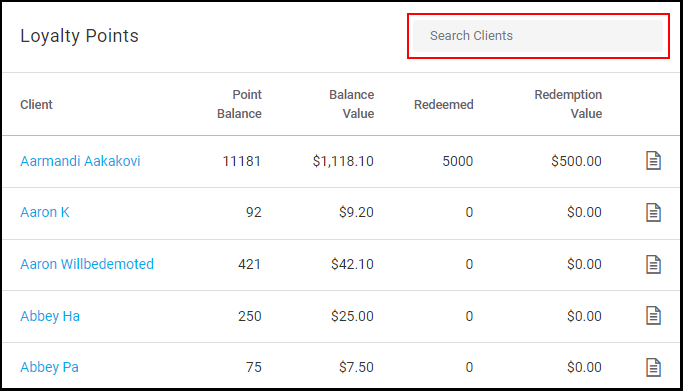683x391 pixels.
Task: Sort by the Point Balance column header
Action: pyautogui.click(x=239, y=104)
